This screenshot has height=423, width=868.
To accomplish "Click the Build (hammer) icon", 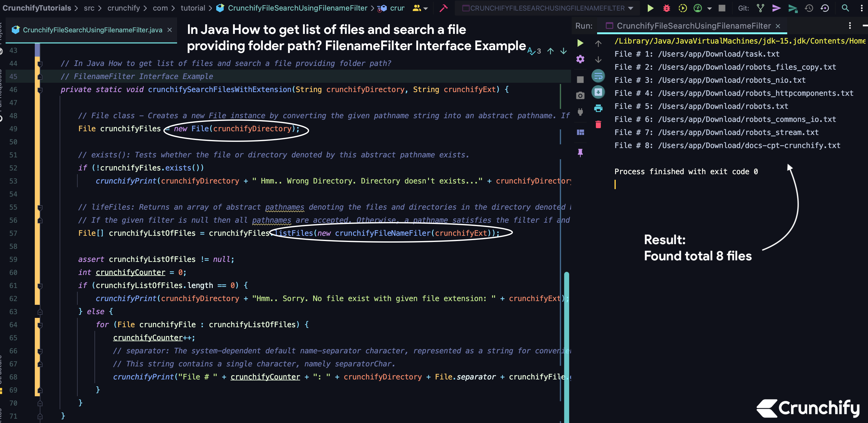I will pyautogui.click(x=443, y=8).
